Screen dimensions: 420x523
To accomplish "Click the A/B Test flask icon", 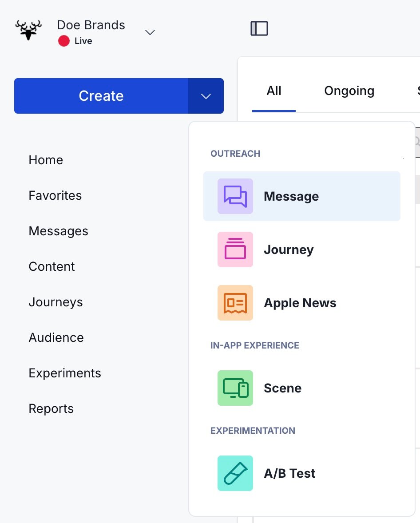I will point(235,473).
